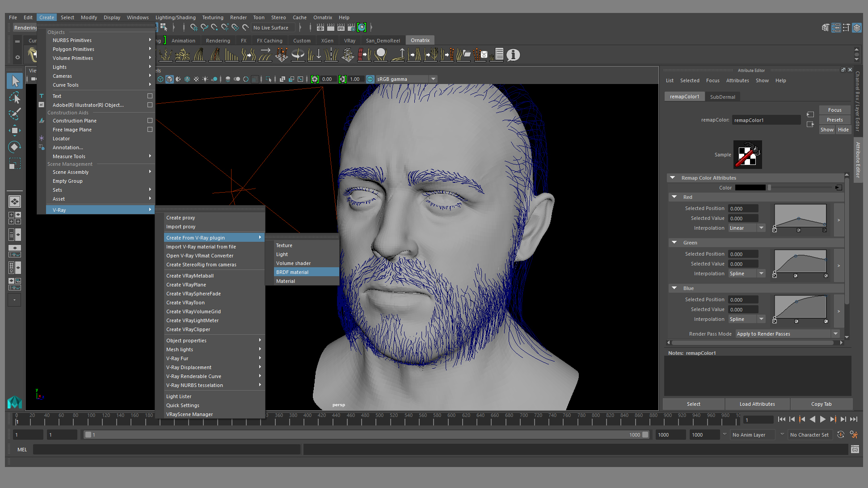The height and width of the screenshot is (488, 868).
Task: Activate the Paint selection tool
Action: tap(15, 114)
